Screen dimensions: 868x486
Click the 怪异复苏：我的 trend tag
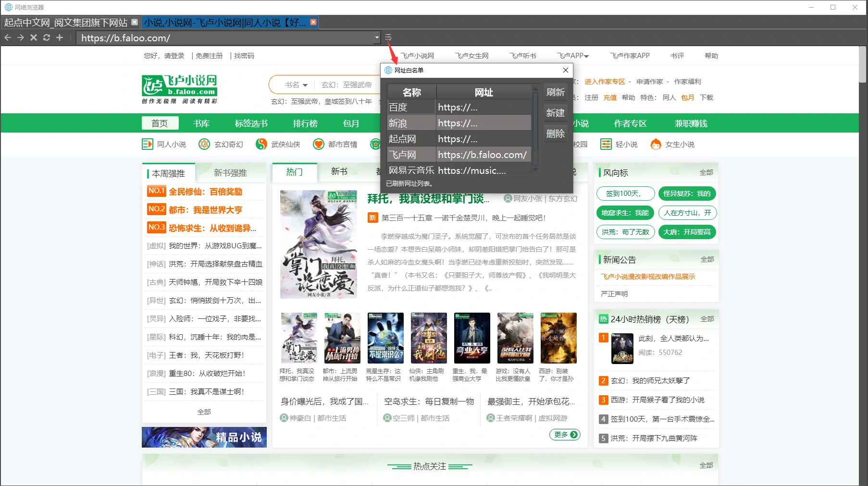pos(687,194)
